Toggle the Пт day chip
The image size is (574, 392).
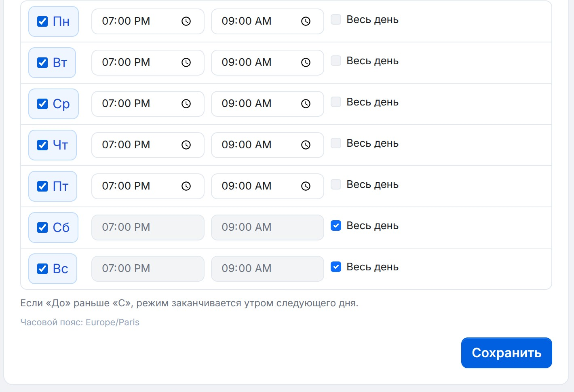(53, 186)
